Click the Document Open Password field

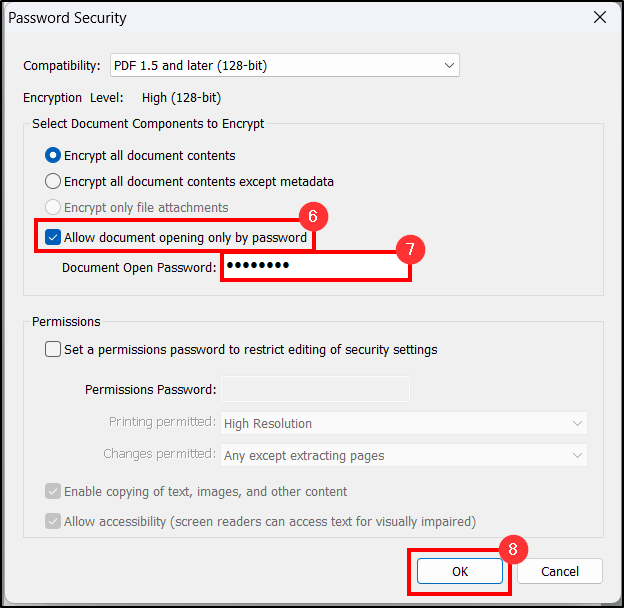coord(314,267)
